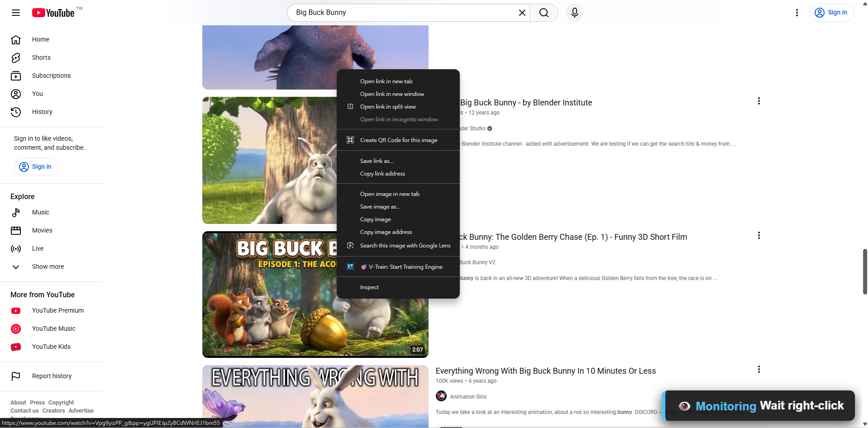The image size is (868, 428).
Task: Open options menu for Golden Berry Chase video
Action: [759, 235]
